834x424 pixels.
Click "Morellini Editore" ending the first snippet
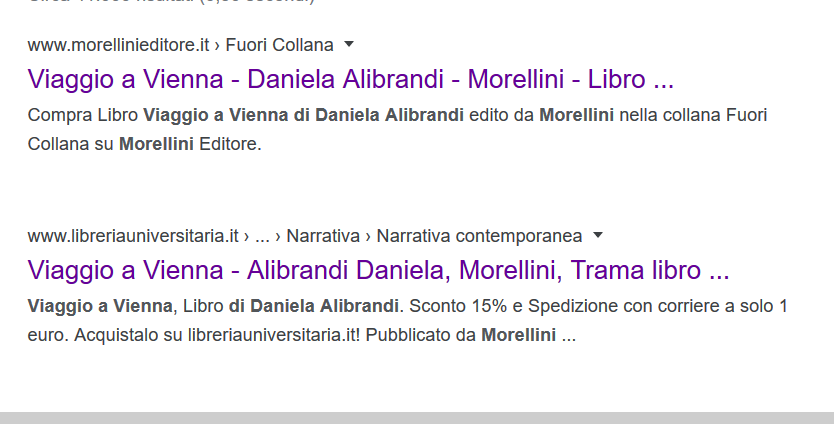point(188,144)
